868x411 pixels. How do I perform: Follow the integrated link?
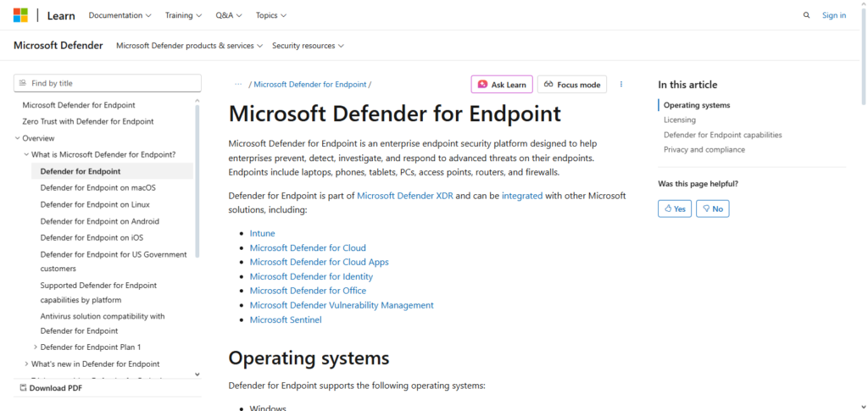pyautogui.click(x=522, y=195)
